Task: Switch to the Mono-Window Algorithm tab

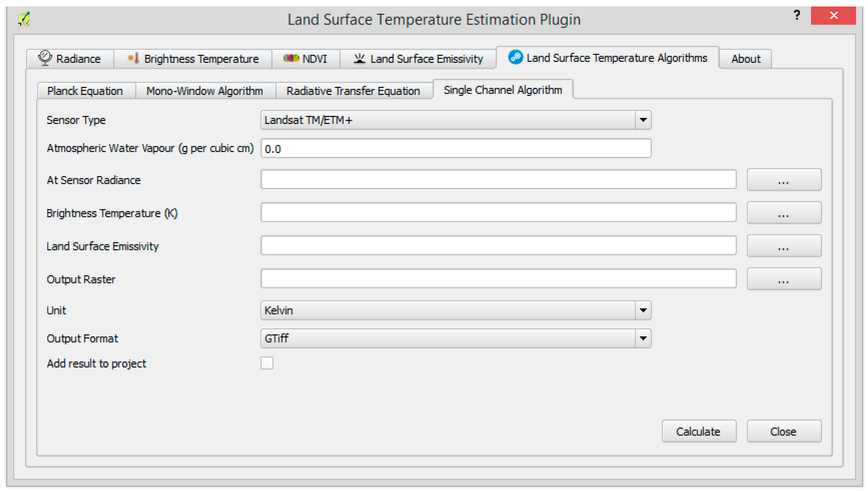Action: click(204, 91)
